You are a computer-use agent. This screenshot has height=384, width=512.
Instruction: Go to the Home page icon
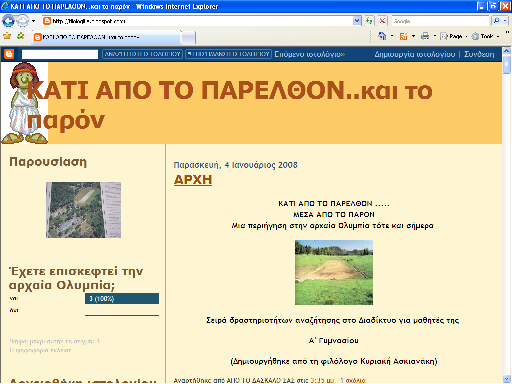coord(382,36)
